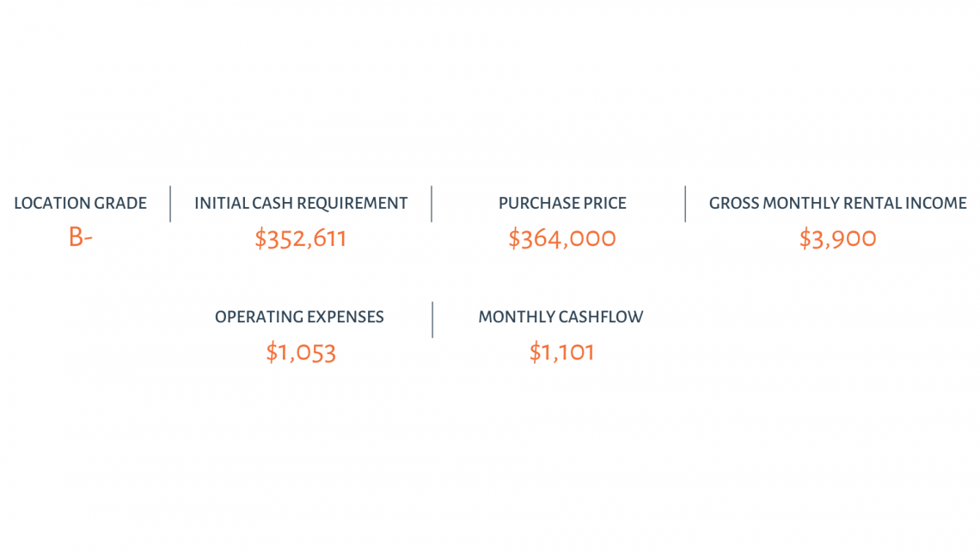Click the INITIAL CASH REQUIREMENT heading
The image size is (980, 551).
(301, 203)
